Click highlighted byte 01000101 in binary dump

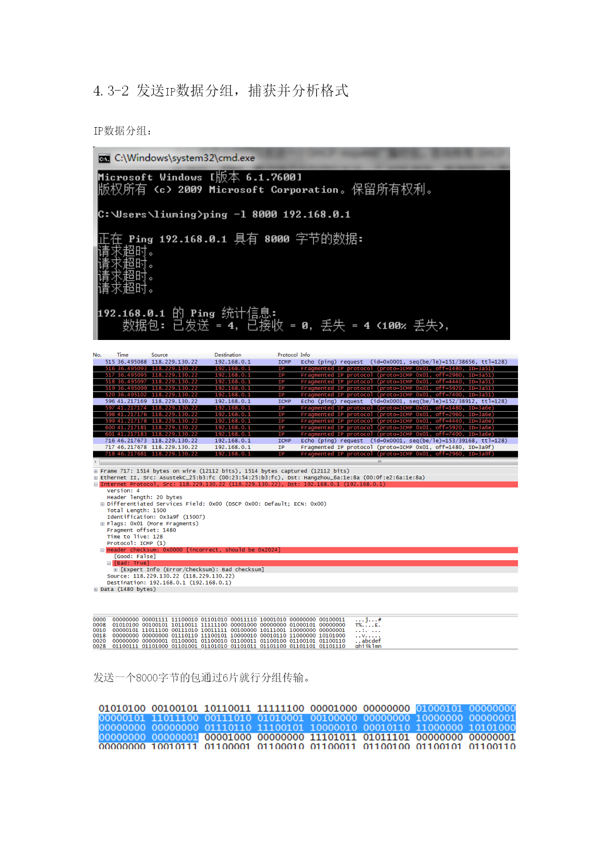(x=439, y=709)
